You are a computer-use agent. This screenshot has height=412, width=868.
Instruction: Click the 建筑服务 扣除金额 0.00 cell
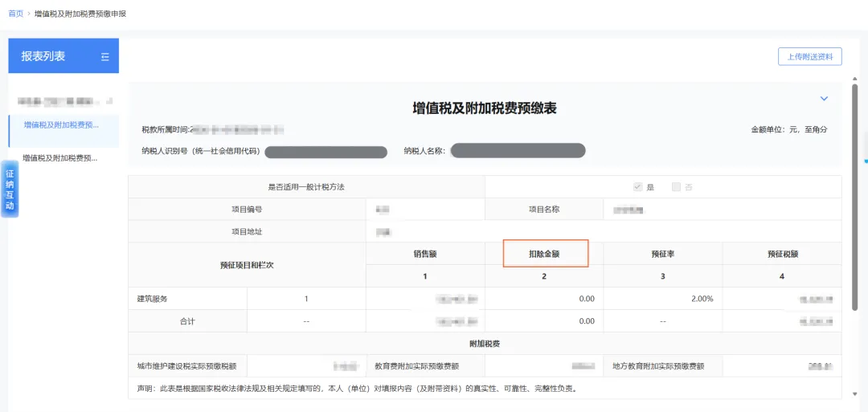(x=544, y=299)
